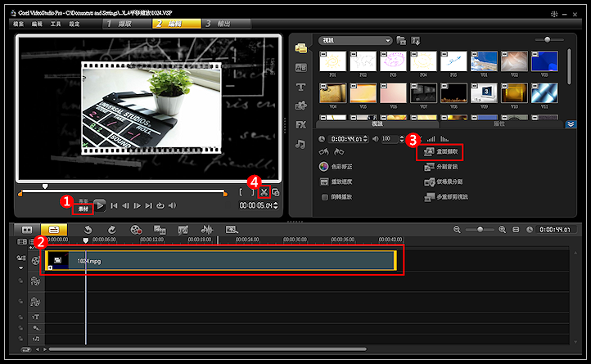Switch to Timeline view button
591x364 pixels.
click(x=54, y=230)
